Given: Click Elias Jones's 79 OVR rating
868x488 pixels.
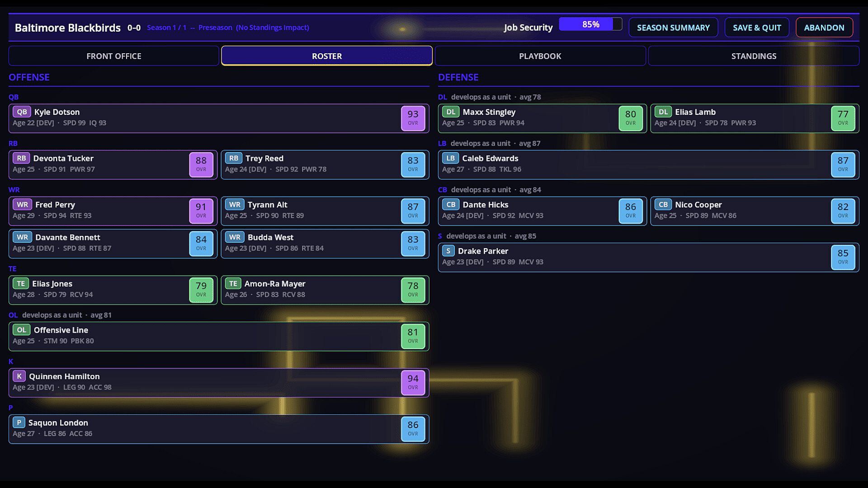Looking at the screenshot, I should 201,290.
